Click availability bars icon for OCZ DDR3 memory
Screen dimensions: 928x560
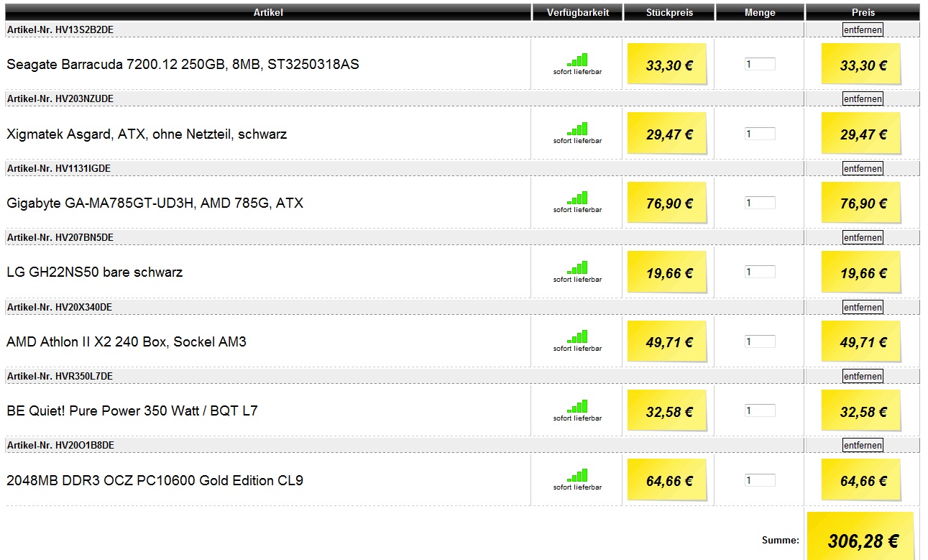tap(577, 476)
